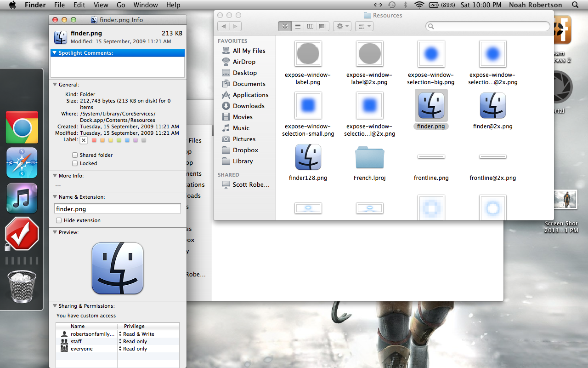Open Noah Robertson user menu
The image size is (588, 368).
point(535,5)
